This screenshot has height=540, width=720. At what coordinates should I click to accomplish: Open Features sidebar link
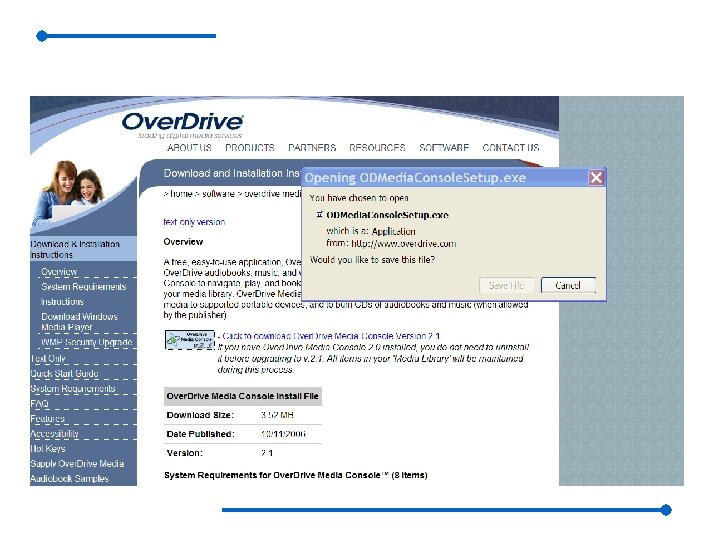click(x=47, y=418)
